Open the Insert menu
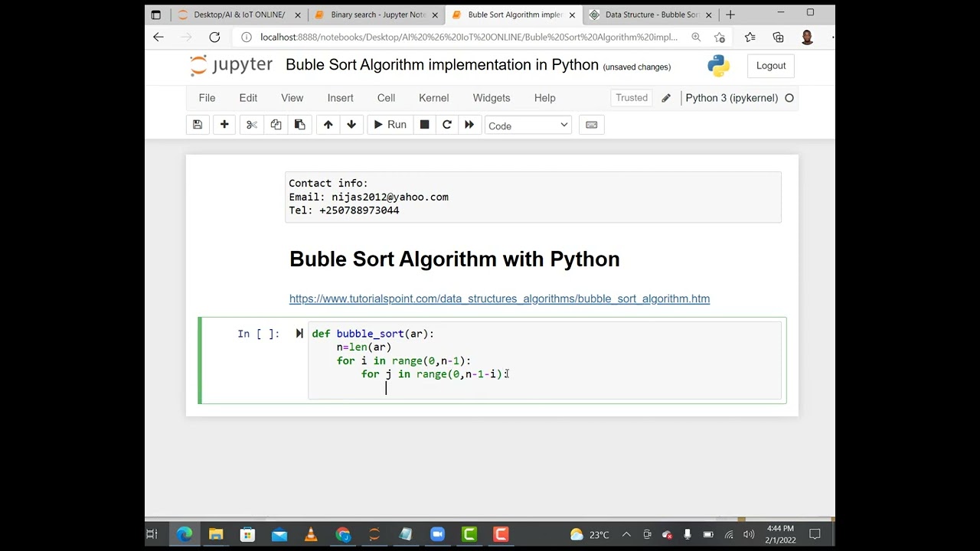980x551 pixels. [x=340, y=98]
